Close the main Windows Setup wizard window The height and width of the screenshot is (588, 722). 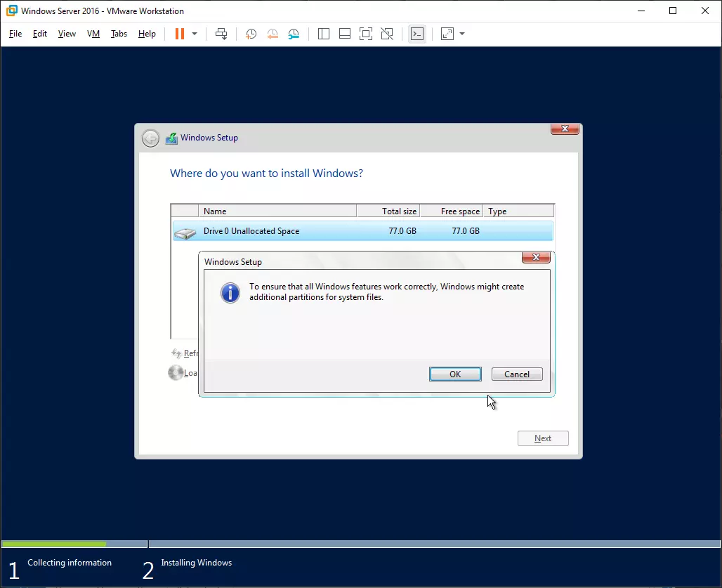pos(565,129)
